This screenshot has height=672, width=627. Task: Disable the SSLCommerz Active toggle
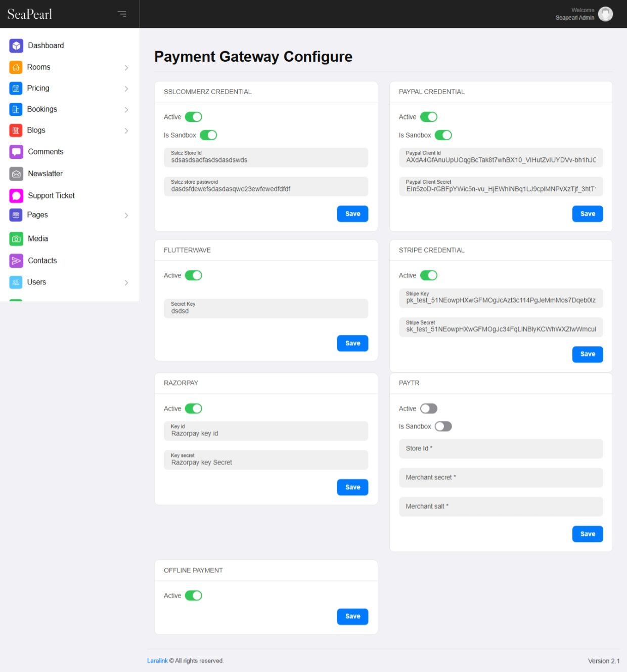(194, 117)
